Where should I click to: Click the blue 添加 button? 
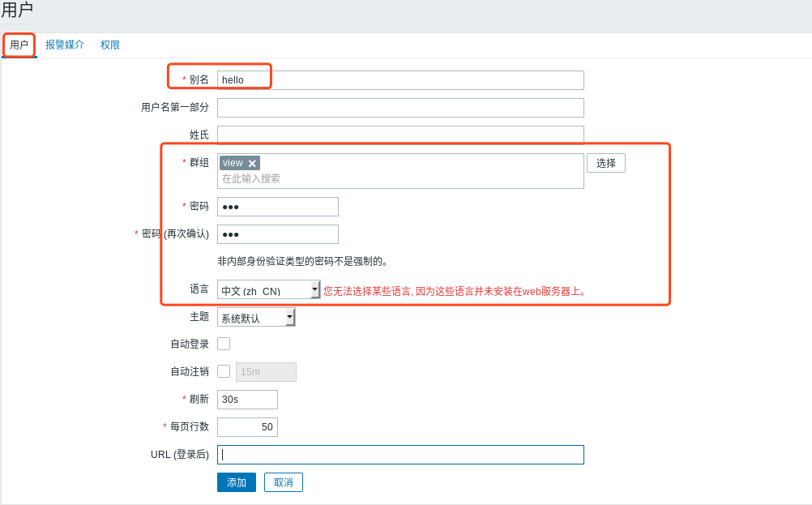point(236,481)
